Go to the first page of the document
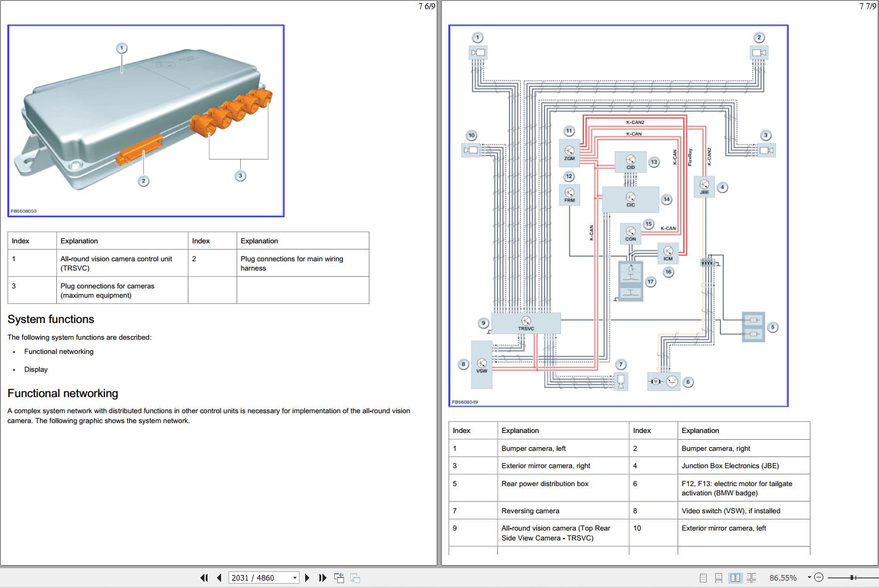This screenshot has width=879, height=588. pyautogui.click(x=204, y=577)
